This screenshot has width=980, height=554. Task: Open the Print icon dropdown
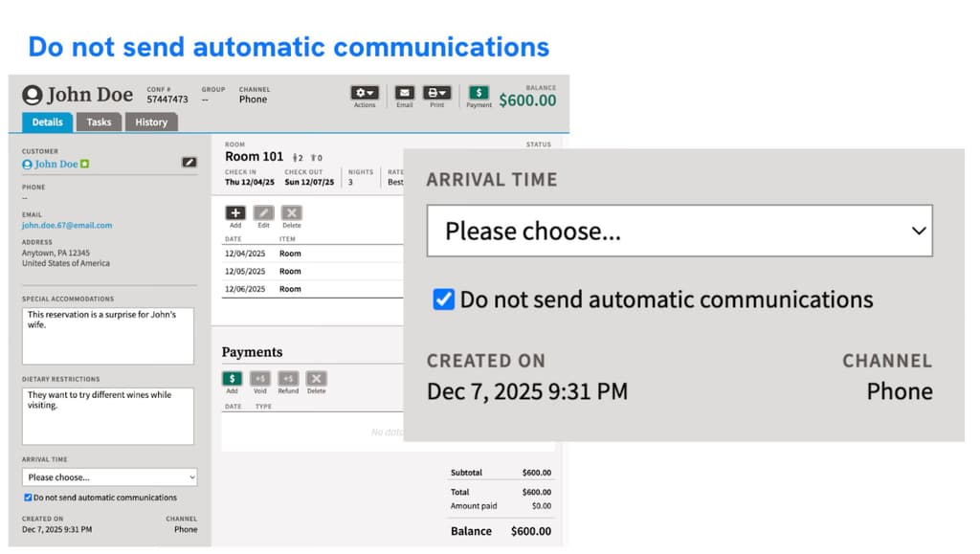tap(436, 93)
